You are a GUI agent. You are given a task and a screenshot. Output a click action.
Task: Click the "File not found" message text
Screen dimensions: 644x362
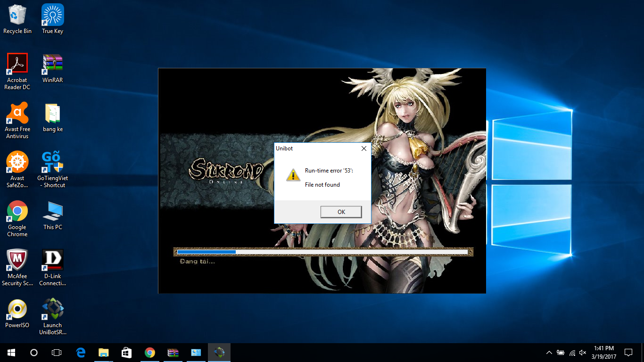coord(322,185)
